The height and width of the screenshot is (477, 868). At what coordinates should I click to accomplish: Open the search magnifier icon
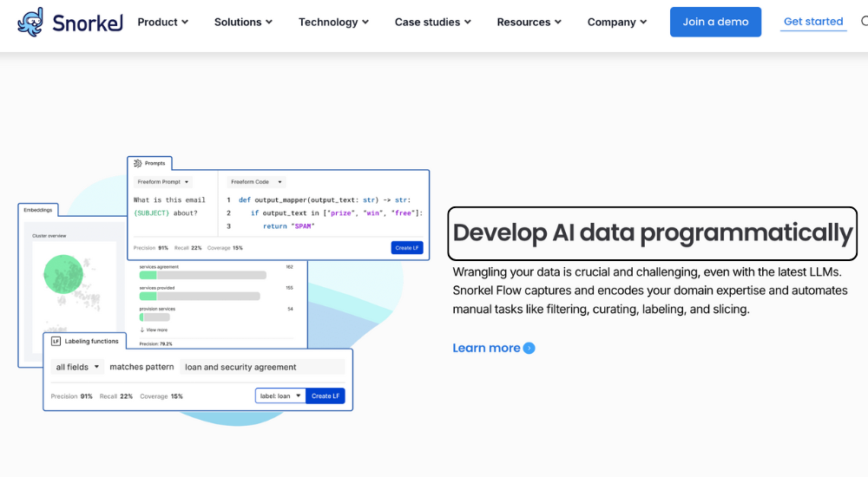(865, 22)
